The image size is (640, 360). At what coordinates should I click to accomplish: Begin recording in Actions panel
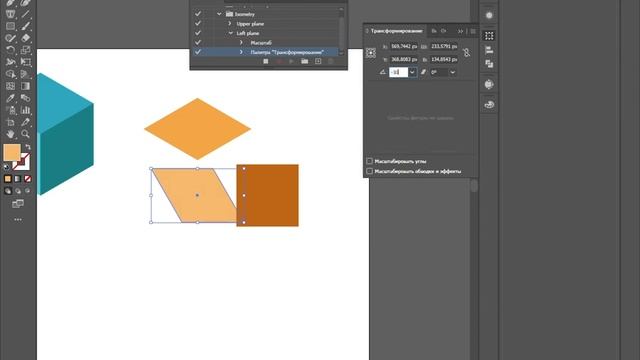(279, 61)
